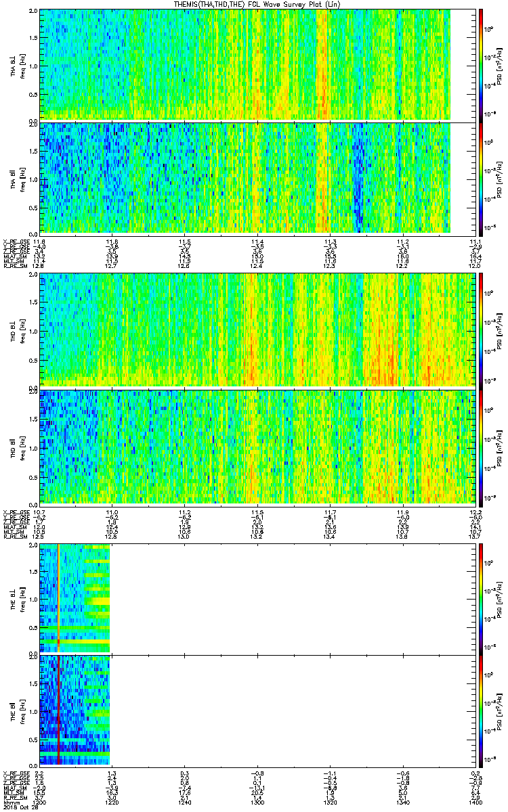Click the red vertical stripe in THE B-parallel panel
Screen dimensions: 508x812
pos(59,709)
